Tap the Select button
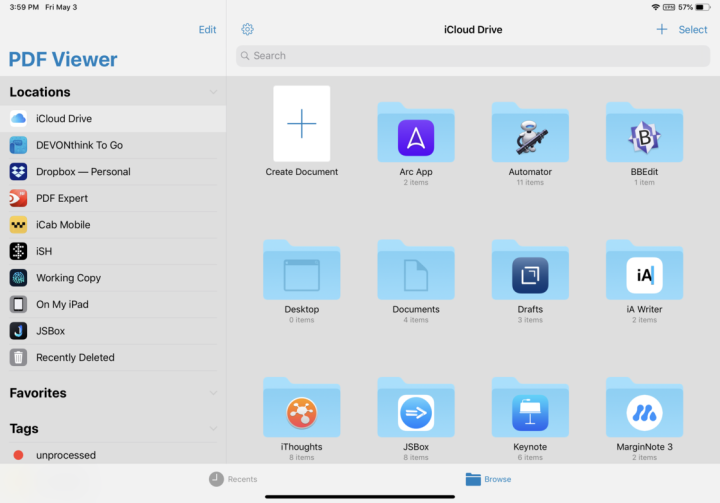720x503 pixels. click(x=693, y=29)
